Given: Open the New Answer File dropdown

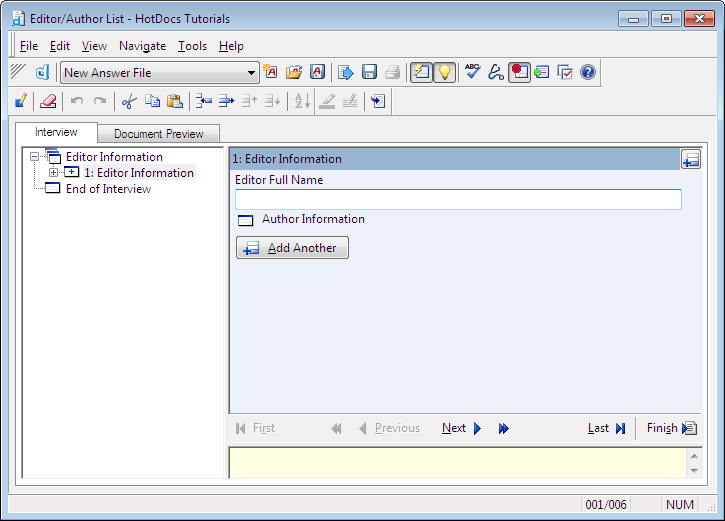Looking at the screenshot, I should (251, 73).
